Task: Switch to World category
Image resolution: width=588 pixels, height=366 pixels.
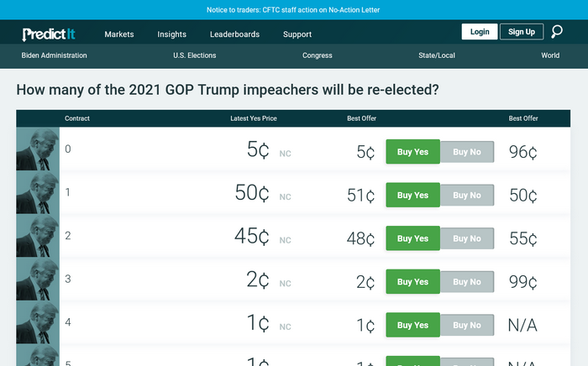Action: [550, 55]
